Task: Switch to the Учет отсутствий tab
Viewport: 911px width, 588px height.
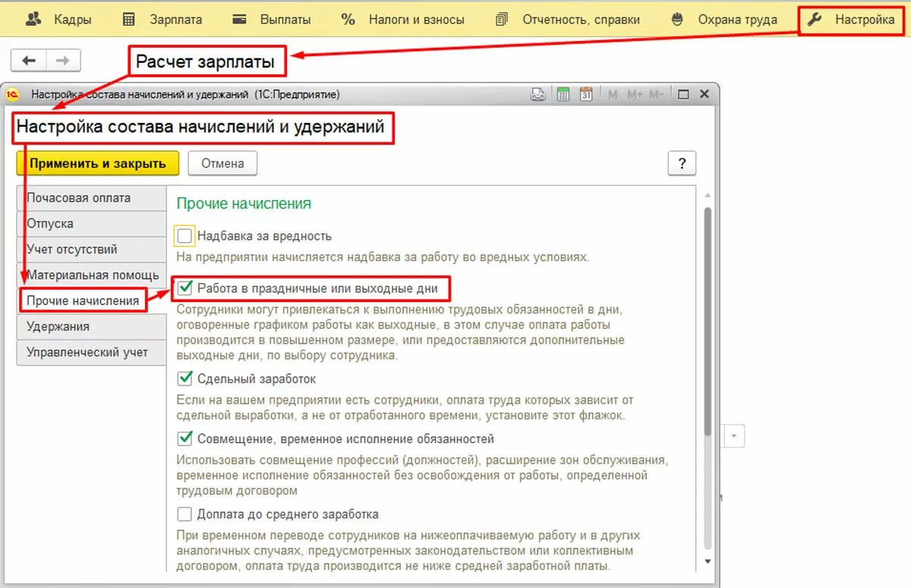Action: [x=91, y=250]
